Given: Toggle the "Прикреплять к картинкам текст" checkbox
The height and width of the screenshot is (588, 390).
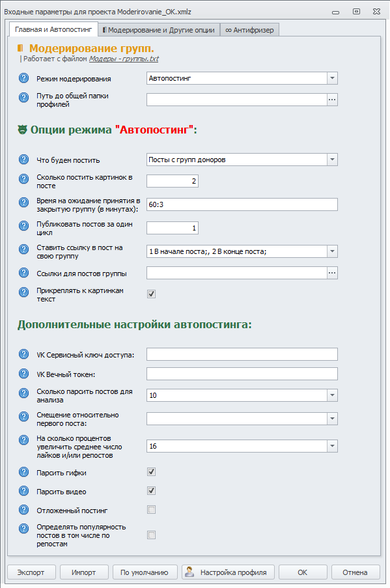Looking at the screenshot, I should (151, 294).
